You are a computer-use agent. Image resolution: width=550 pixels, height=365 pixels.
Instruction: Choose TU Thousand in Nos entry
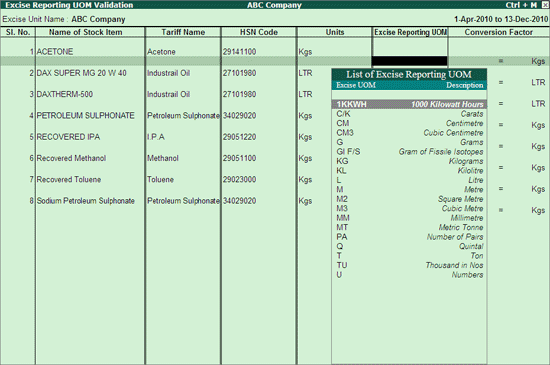[x=409, y=265]
